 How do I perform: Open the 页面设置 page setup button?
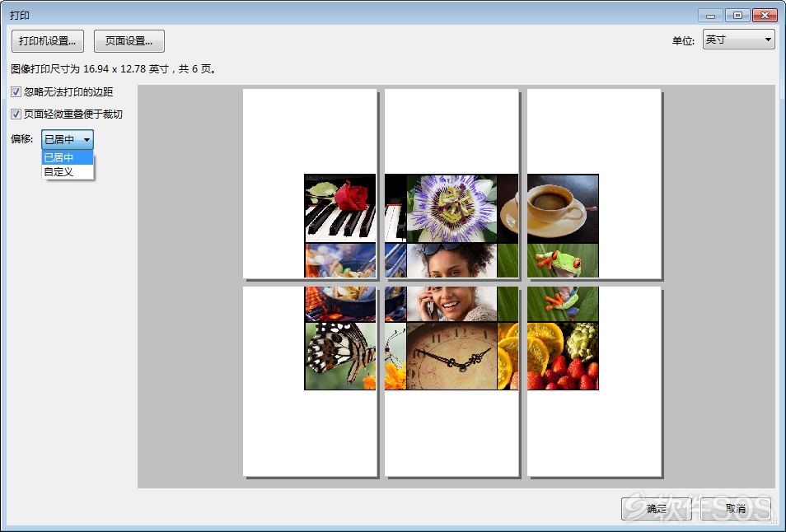point(129,40)
